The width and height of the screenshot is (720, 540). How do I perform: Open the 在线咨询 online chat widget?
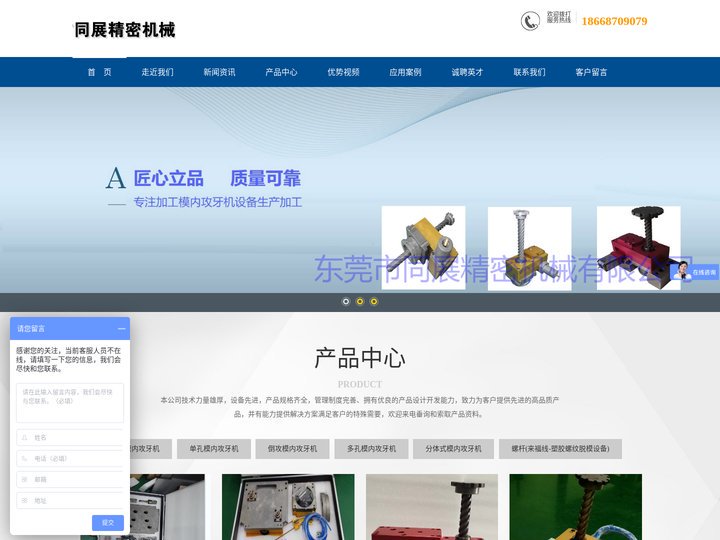(694, 272)
